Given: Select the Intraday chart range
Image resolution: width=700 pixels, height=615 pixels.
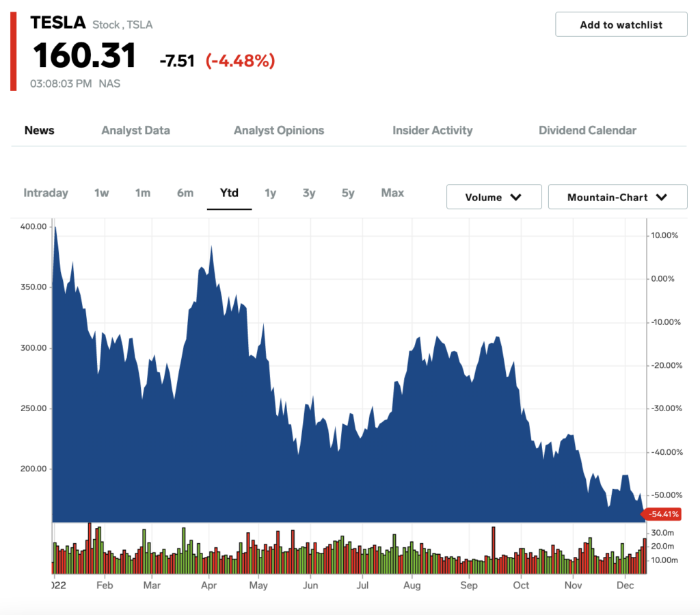Looking at the screenshot, I should coord(46,193).
